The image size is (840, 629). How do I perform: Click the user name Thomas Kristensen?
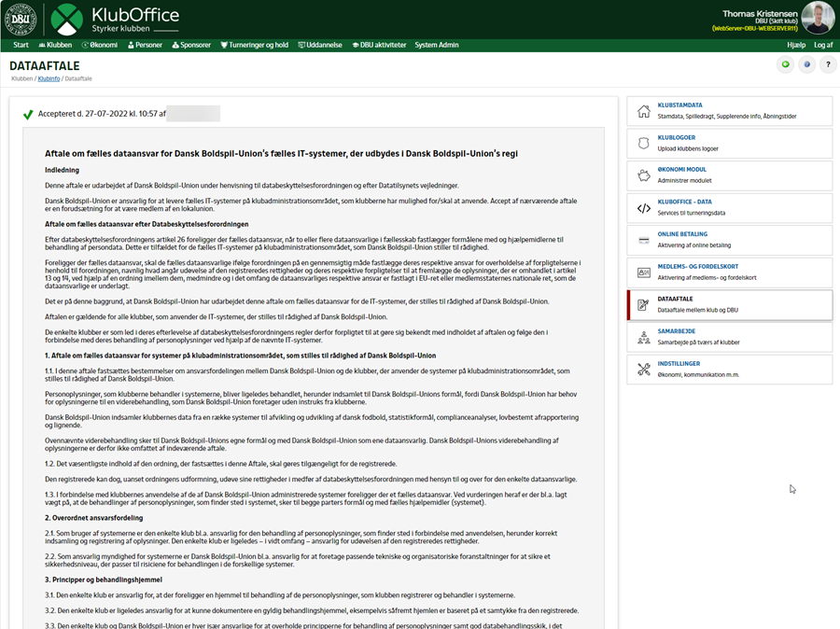click(760, 13)
